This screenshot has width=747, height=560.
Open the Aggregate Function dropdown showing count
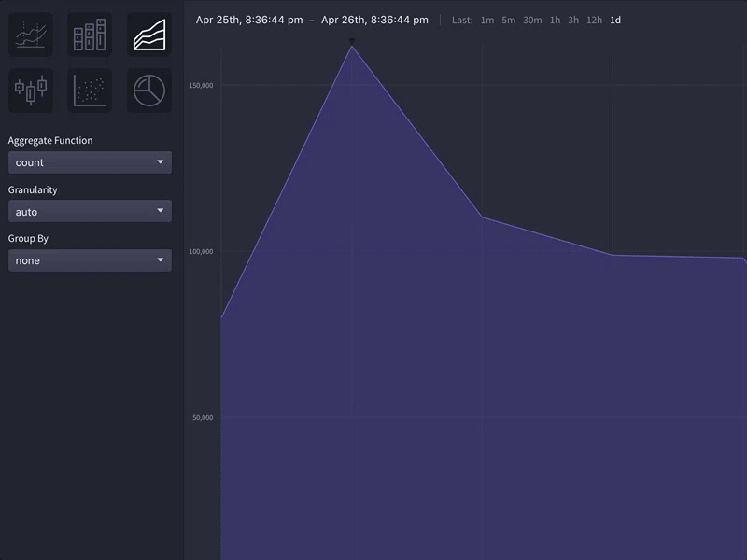tap(90, 161)
